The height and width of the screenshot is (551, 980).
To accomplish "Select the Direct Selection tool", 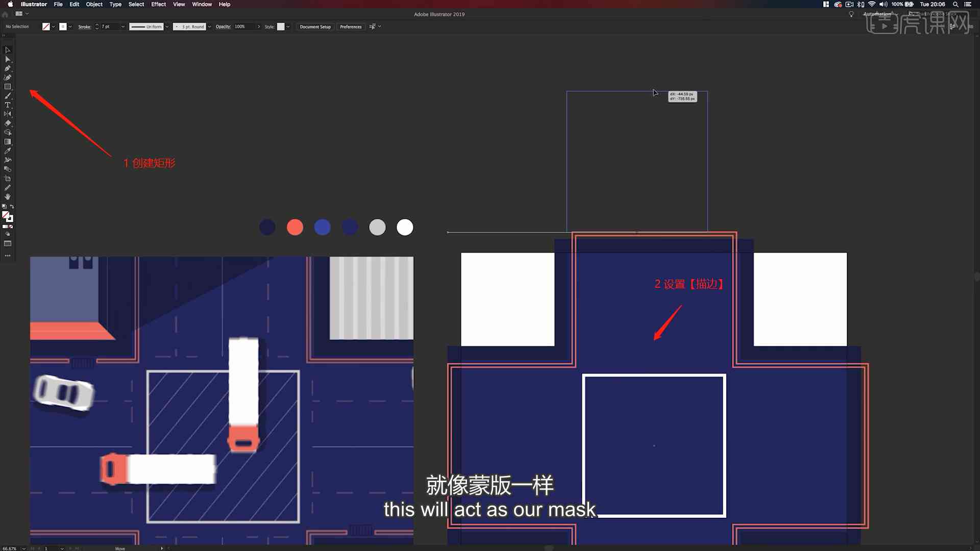I will click(x=8, y=59).
